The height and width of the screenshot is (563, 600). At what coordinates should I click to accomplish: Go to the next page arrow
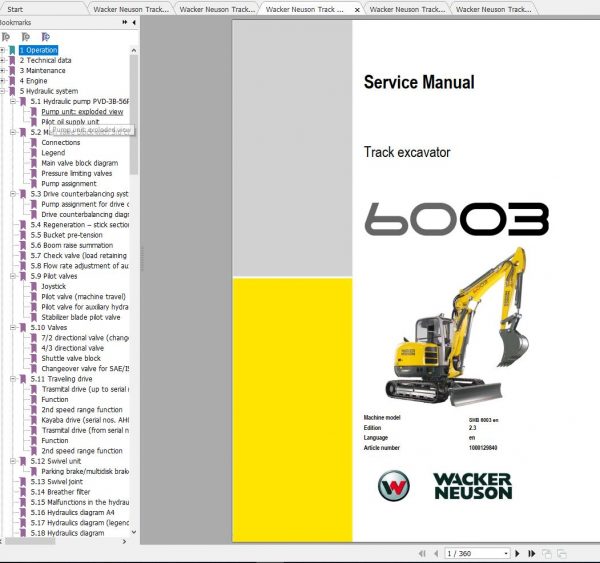(517, 553)
